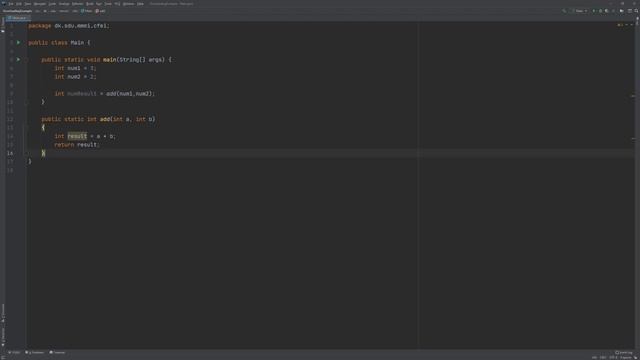640x360 pixels.
Task: Click the read-only lock icon in status bar
Action: click(x=636, y=358)
